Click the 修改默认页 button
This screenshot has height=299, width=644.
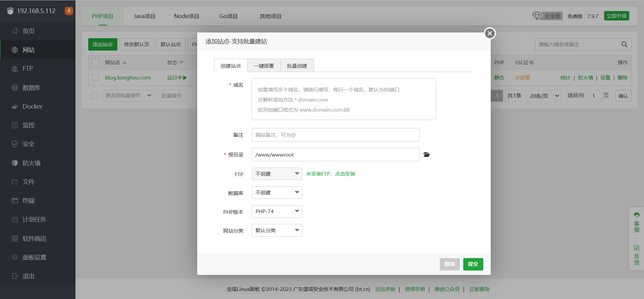137,44
